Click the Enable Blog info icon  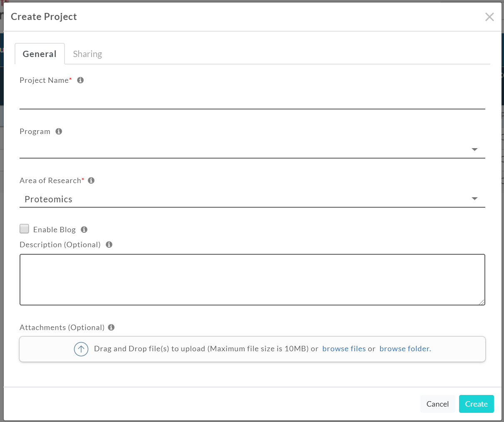84,230
